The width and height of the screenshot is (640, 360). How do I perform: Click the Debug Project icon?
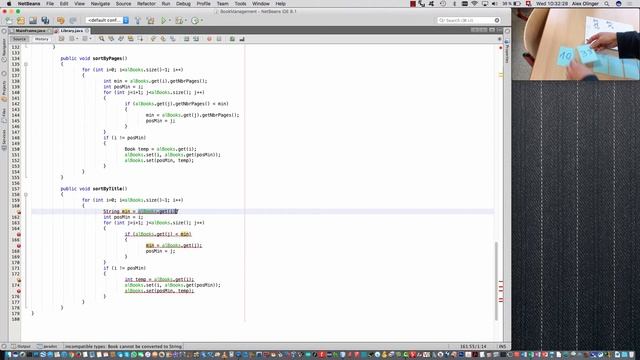click(179, 20)
